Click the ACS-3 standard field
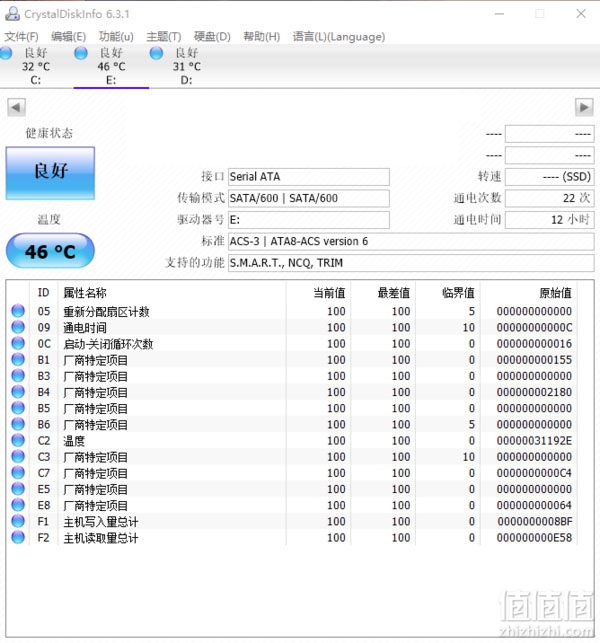600x643 pixels. pos(411,242)
